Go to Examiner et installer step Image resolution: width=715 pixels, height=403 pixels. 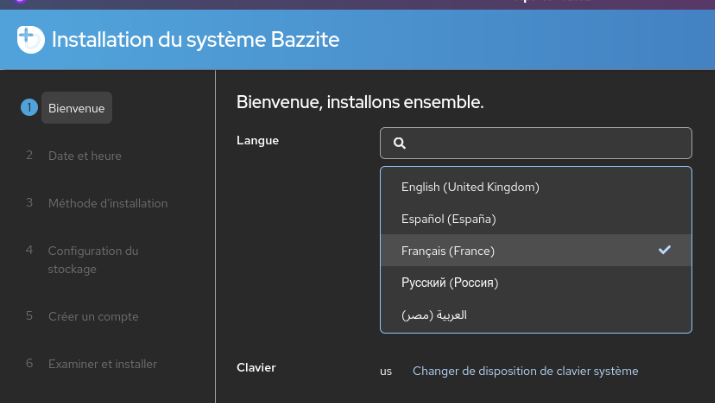click(102, 364)
